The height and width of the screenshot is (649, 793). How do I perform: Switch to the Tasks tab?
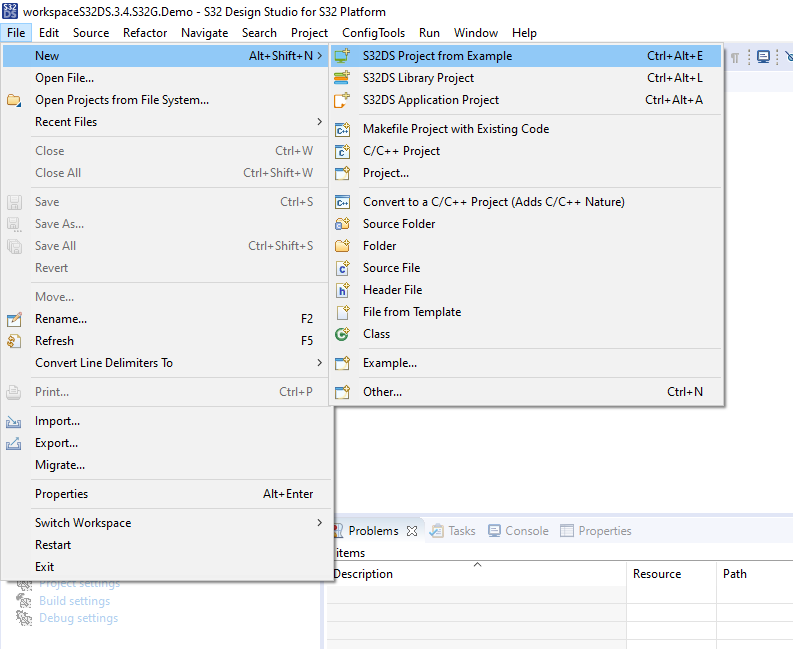pos(453,531)
